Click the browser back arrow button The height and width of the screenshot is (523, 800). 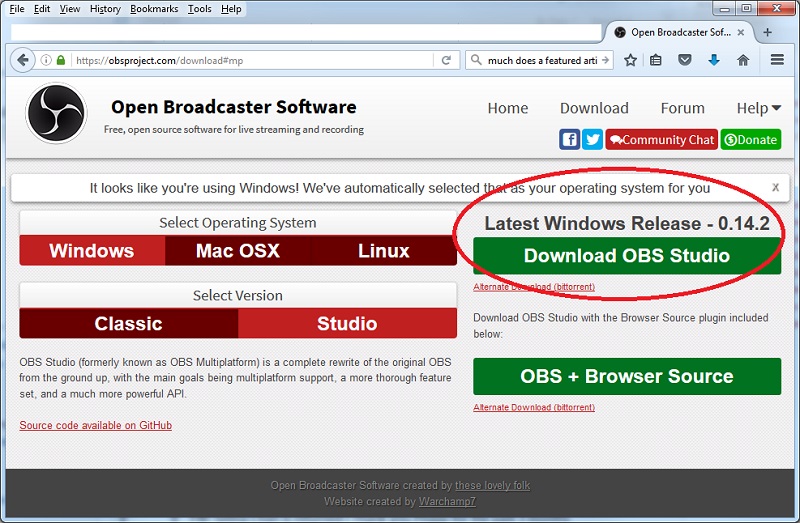[x=22, y=60]
